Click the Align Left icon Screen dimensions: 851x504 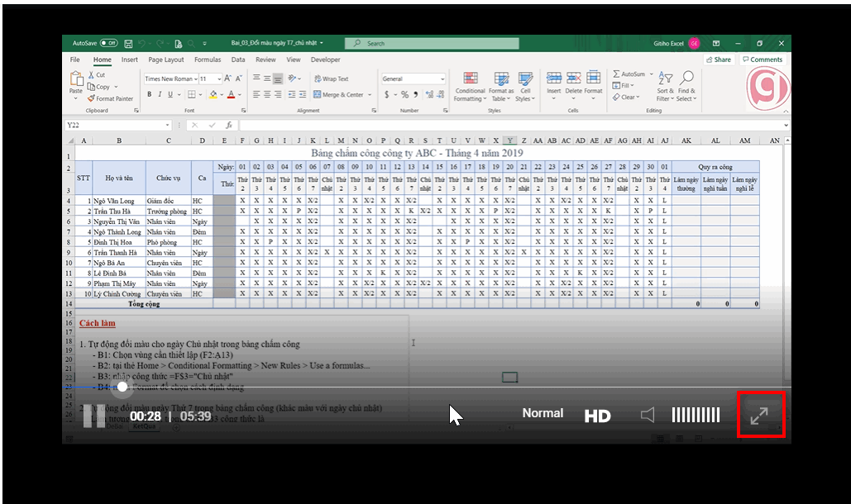(x=256, y=94)
